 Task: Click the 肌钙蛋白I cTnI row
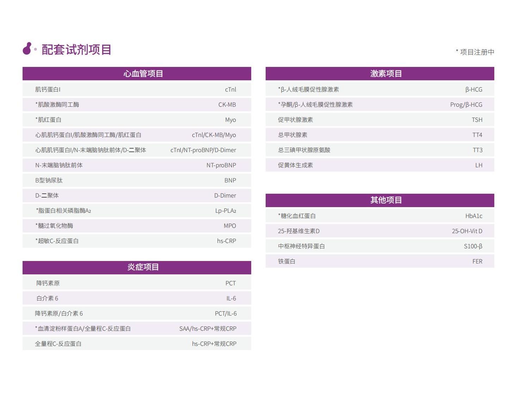point(137,89)
